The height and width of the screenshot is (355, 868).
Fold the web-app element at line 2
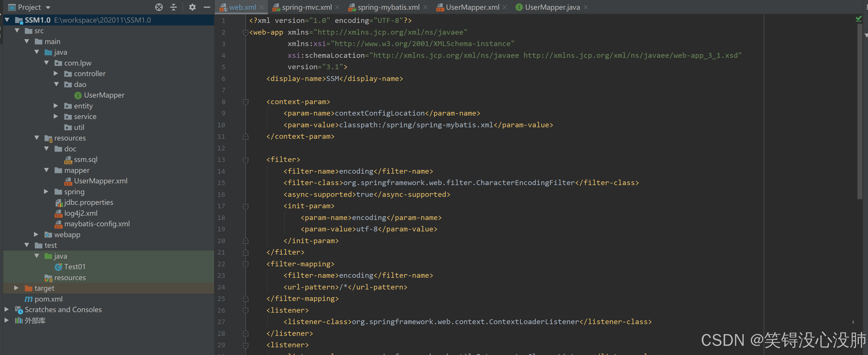246,32
